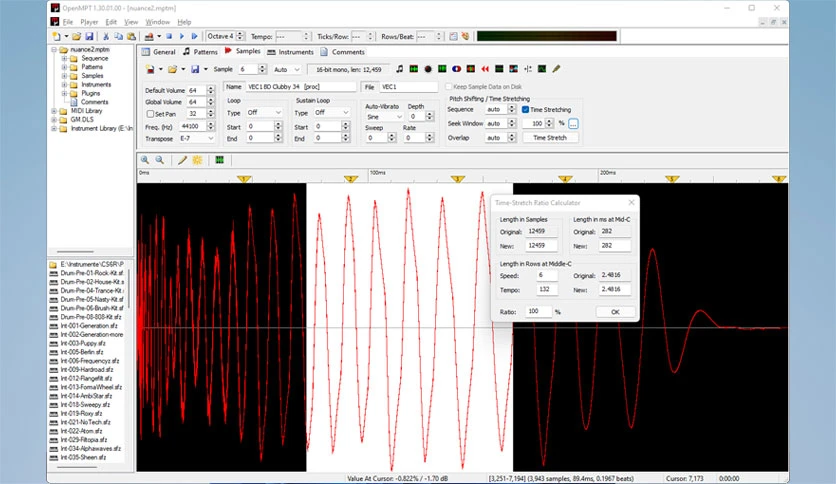Select Drum-Pre-01-Rock-Kit file in library list
Viewport: 836px width, 484px height.
(x=92, y=273)
